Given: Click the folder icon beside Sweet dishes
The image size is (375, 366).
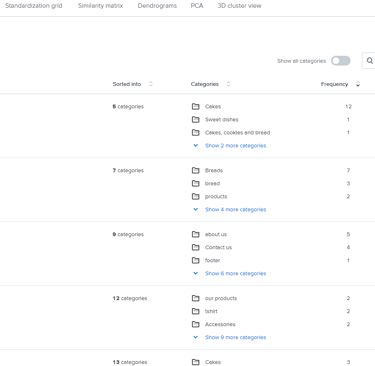Looking at the screenshot, I should [196, 119].
